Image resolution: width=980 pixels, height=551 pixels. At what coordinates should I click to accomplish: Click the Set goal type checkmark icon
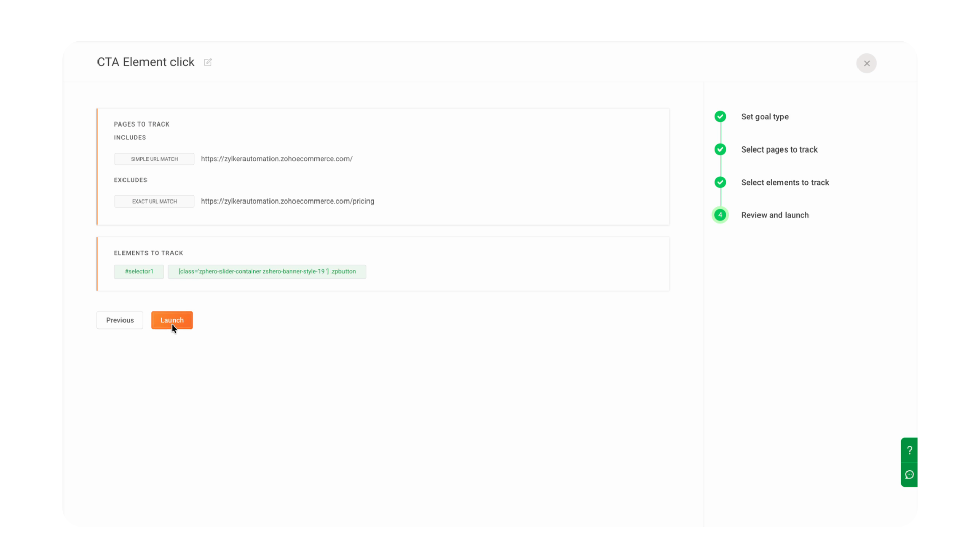point(720,117)
